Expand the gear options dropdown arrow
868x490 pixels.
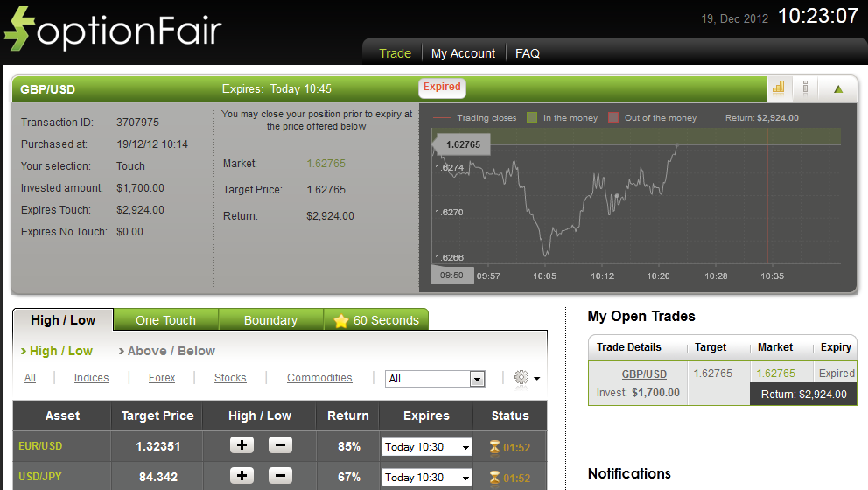pyautogui.click(x=537, y=379)
